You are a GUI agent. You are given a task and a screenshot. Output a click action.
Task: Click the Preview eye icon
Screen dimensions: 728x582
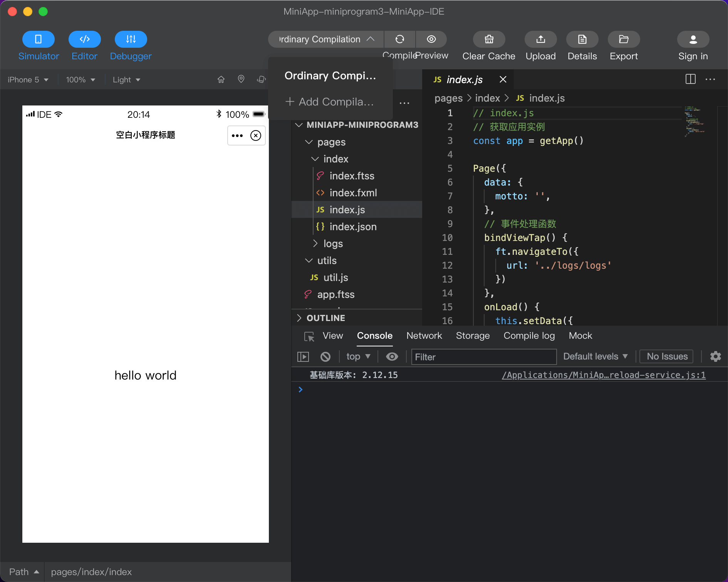pos(431,39)
